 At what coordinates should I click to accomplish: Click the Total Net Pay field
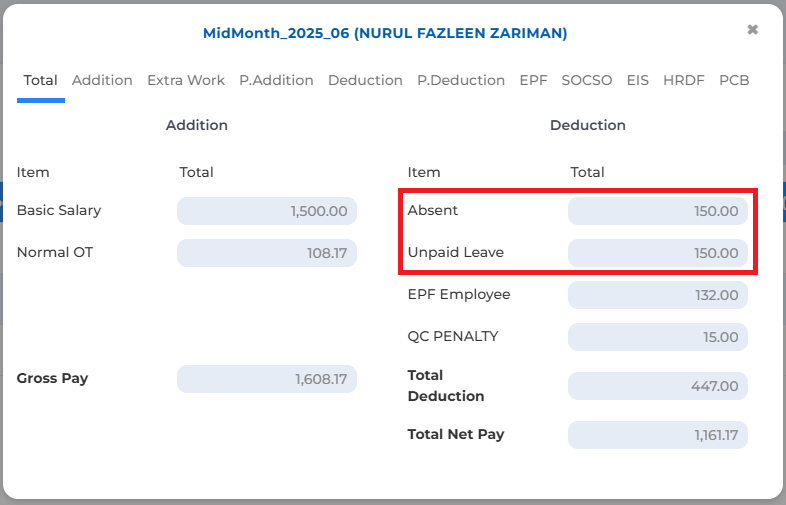(658, 435)
